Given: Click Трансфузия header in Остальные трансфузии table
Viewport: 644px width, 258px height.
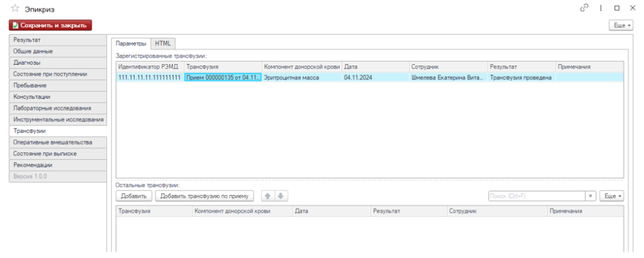Looking at the screenshot, I should pyautogui.click(x=154, y=211).
